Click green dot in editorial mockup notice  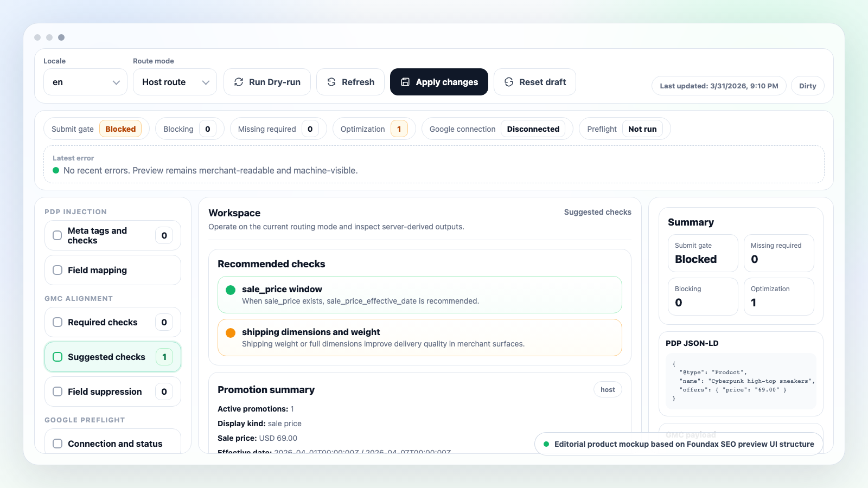pyautogui.click(x=546, y=444)
